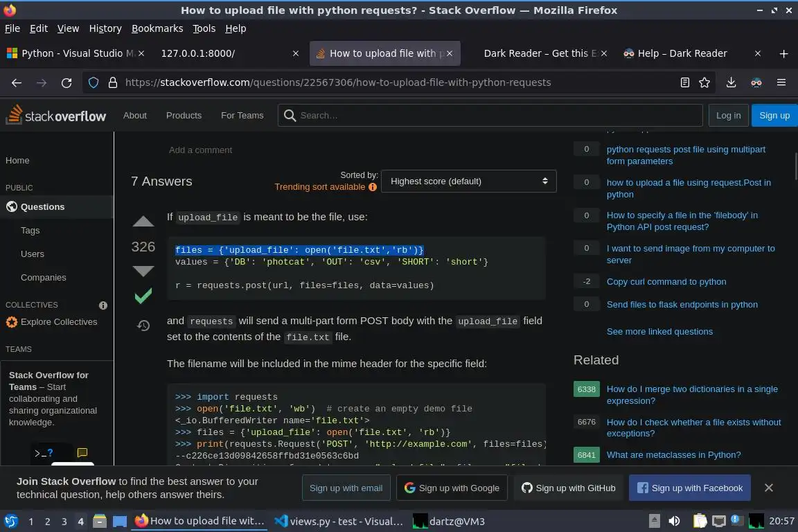This screenshot has height=532, width=798.
Task: Open the tracking protection shield icon
Action: click(93, 82)
